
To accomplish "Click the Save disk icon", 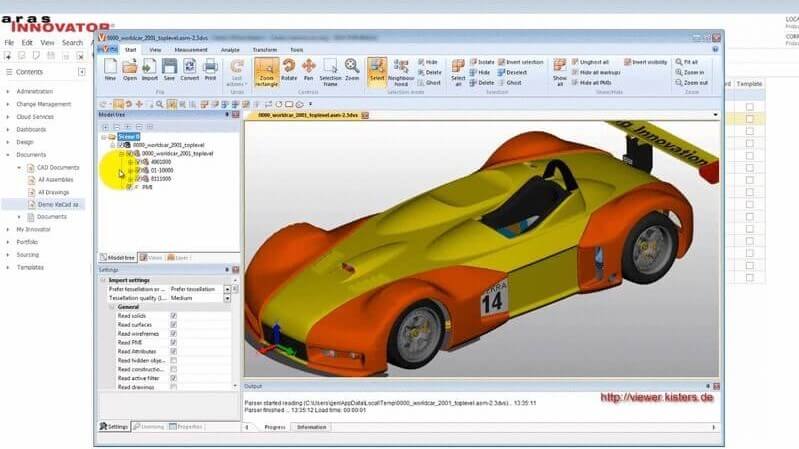I will pos(169,70).
